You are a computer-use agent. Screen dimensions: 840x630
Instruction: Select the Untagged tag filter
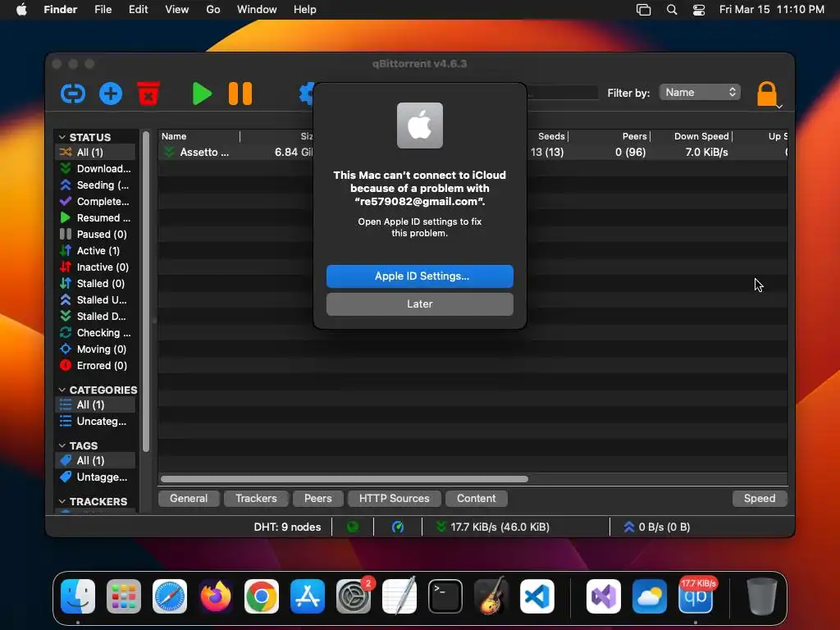[x=95, y=477]
